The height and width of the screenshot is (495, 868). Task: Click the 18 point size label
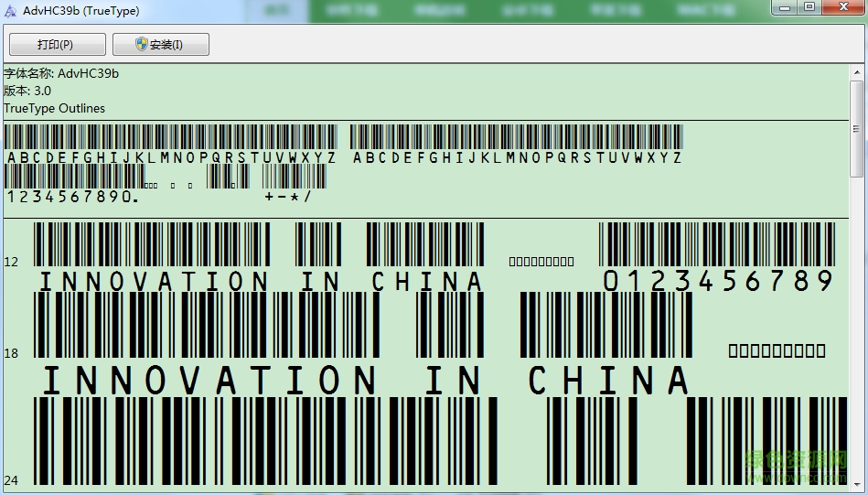tap(11, 353)
